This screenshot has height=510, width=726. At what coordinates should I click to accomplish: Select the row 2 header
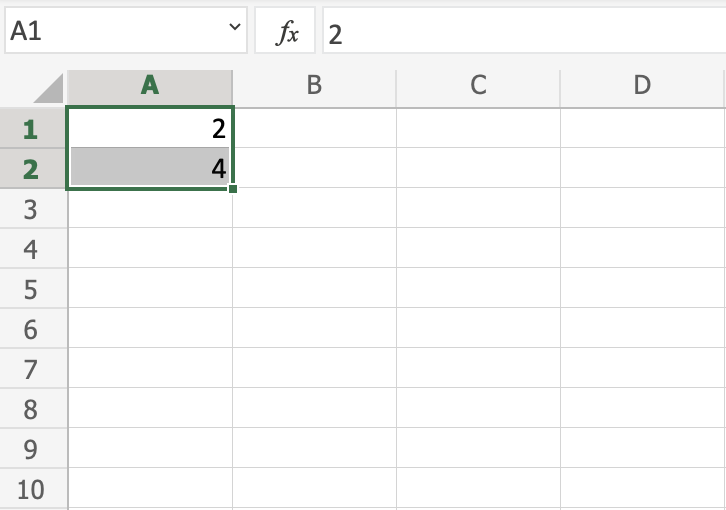pyautogui.click(x=30, y=169)
